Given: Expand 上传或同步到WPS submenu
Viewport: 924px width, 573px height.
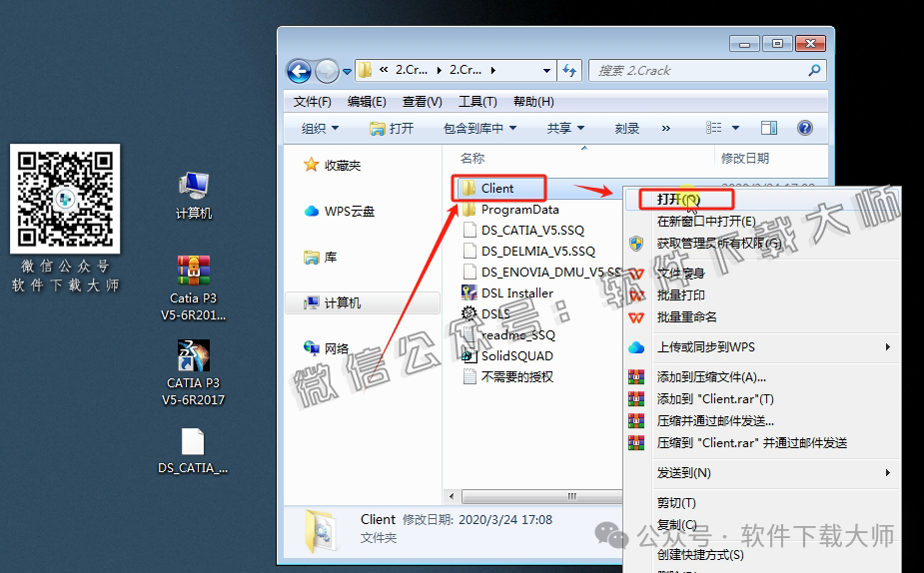Looking at the screenshot, I should point(761,346).
